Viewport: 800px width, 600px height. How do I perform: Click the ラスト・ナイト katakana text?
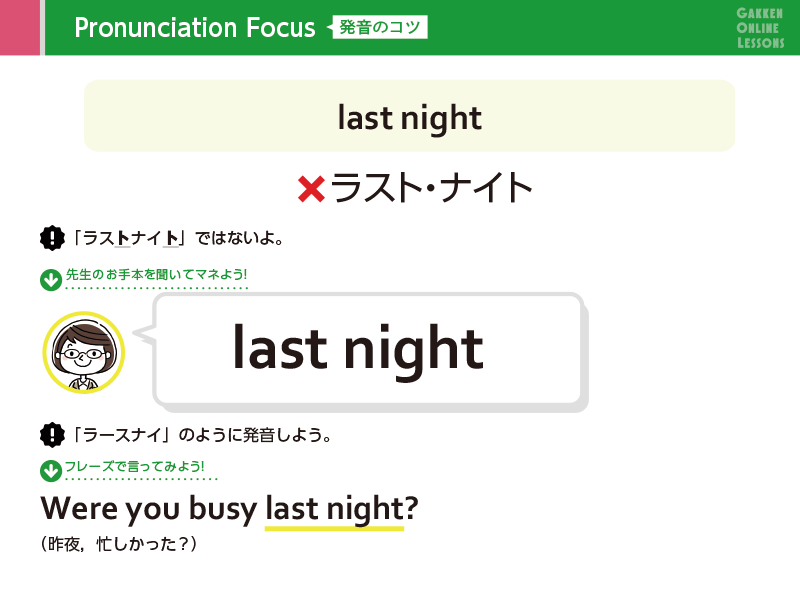pyautogui.click(x=431, y=188)
